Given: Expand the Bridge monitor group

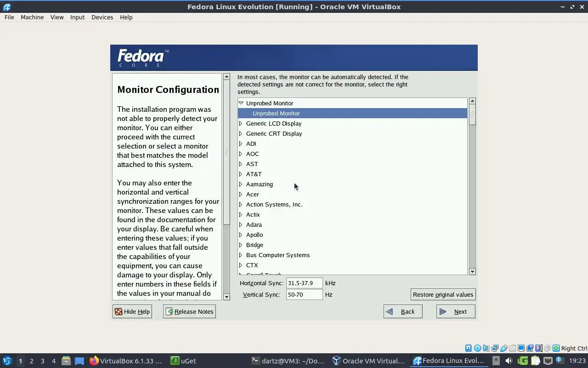Looking at the screenshot, I should 241,245.
